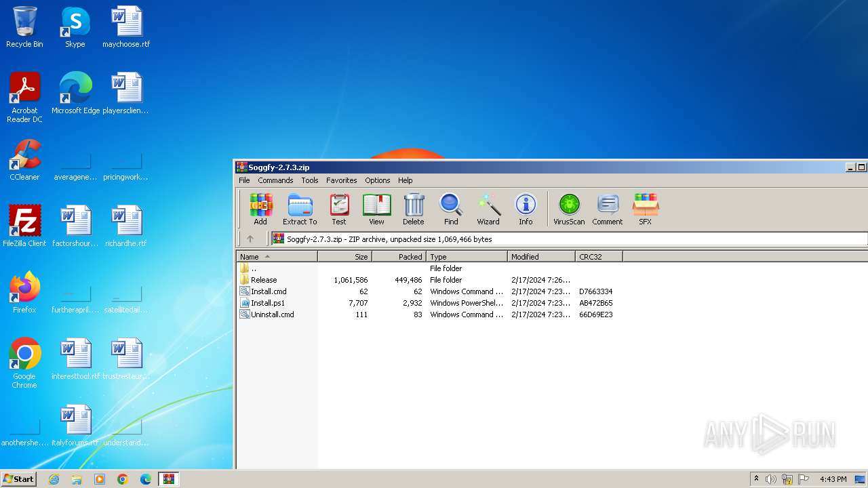Click the volume speaker tray icon
868x488 pixels.
(x=771, y=479)
